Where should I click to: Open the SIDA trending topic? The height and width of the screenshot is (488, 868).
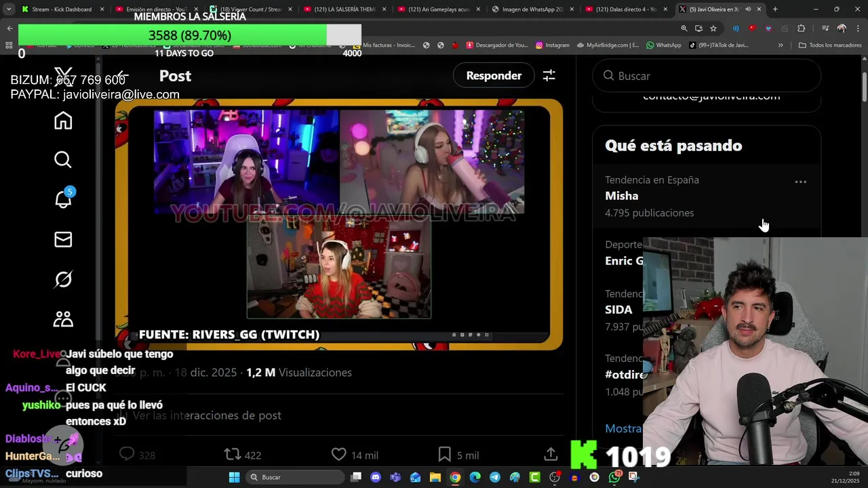618,310
